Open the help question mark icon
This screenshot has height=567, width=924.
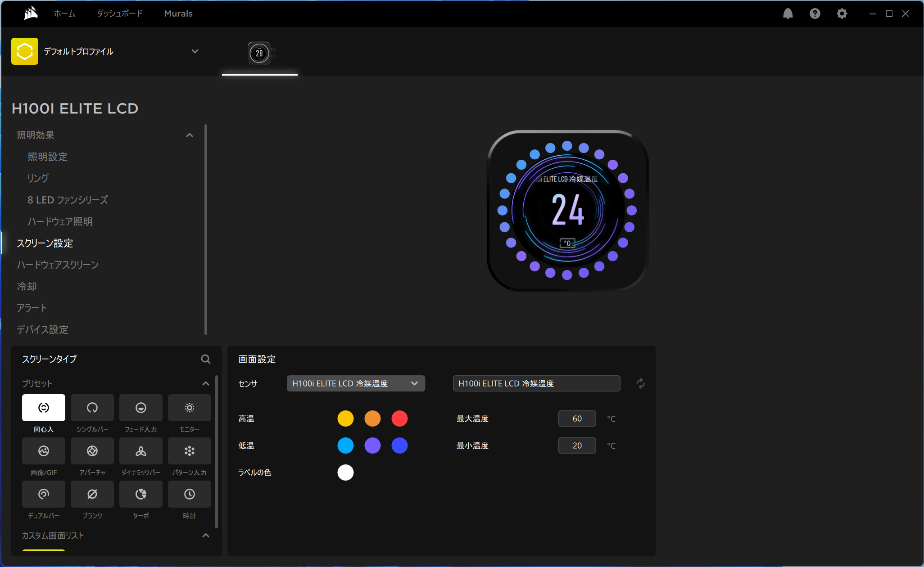815,13
